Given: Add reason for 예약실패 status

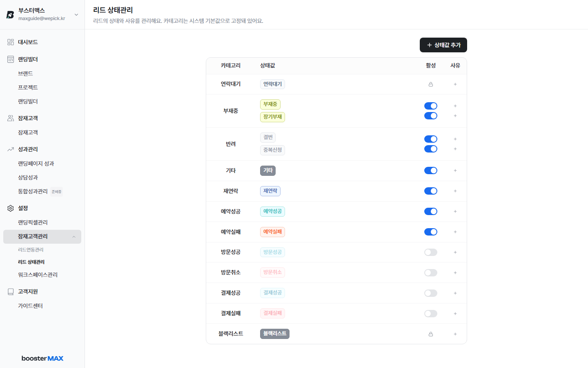Looking at the screenshot, I should click(x=455, y=232).
